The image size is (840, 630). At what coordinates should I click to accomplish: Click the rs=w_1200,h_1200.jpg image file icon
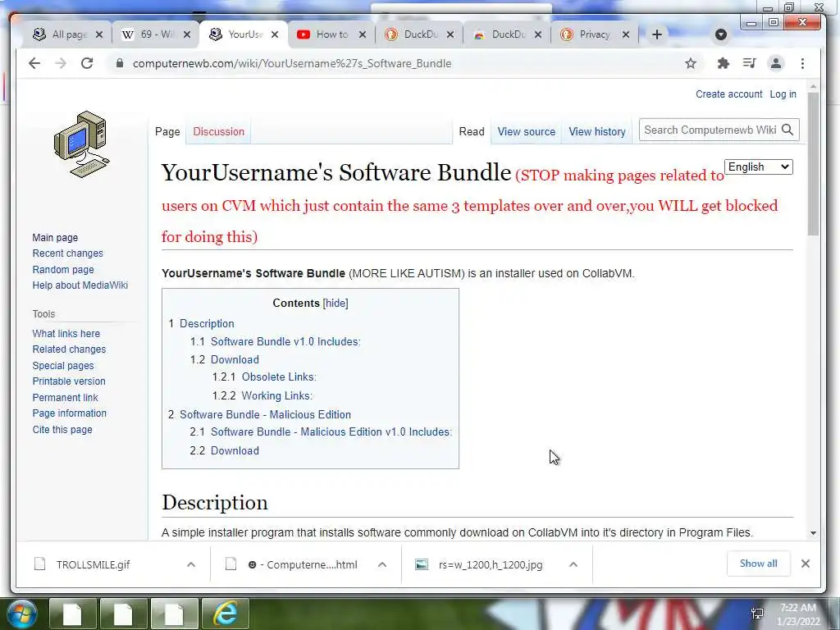click(422, 564)
